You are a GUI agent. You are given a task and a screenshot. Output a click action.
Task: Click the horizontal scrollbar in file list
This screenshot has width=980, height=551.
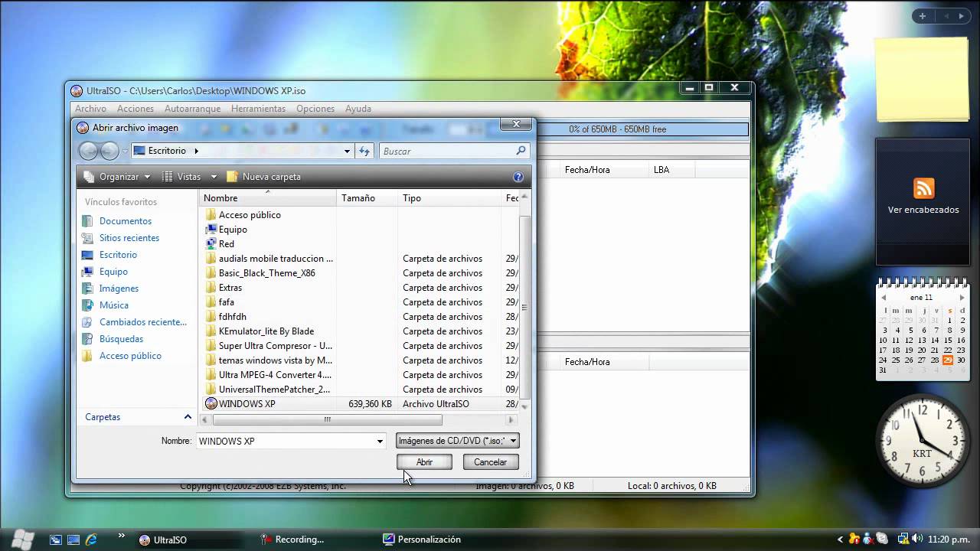point(327,419)
